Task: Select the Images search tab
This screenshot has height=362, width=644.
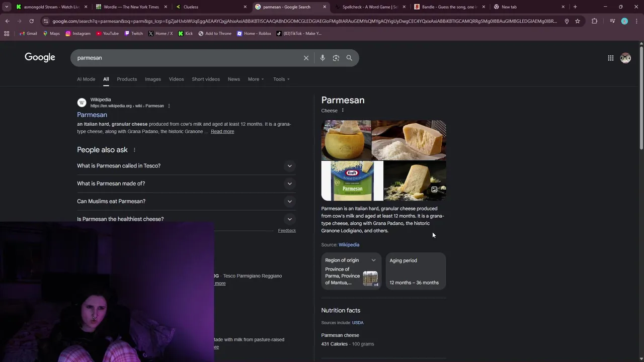Action: (153, 79)
